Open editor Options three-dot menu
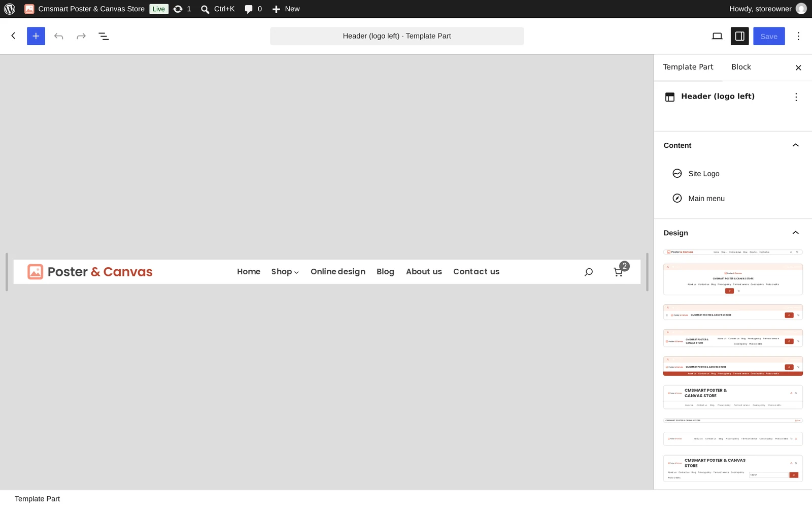The width and height of the screenshot is (812, 508). pyautogui.click(x=798, y=36)
